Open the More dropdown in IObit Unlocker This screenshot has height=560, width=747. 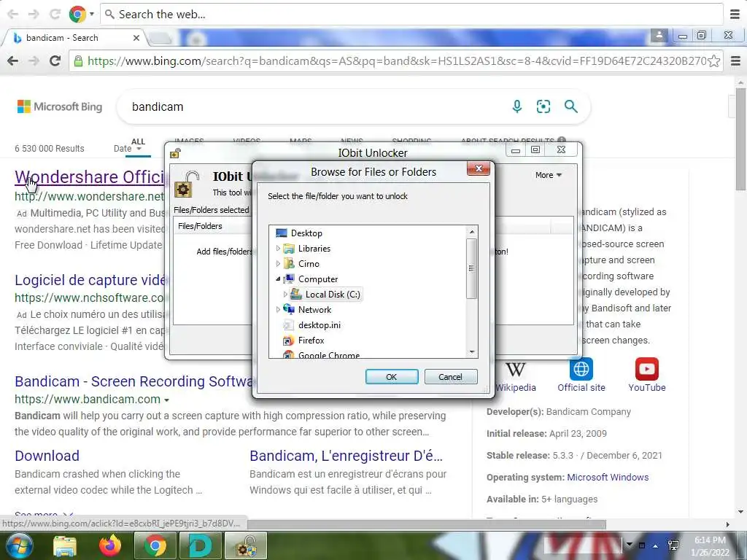click(549, 175)
